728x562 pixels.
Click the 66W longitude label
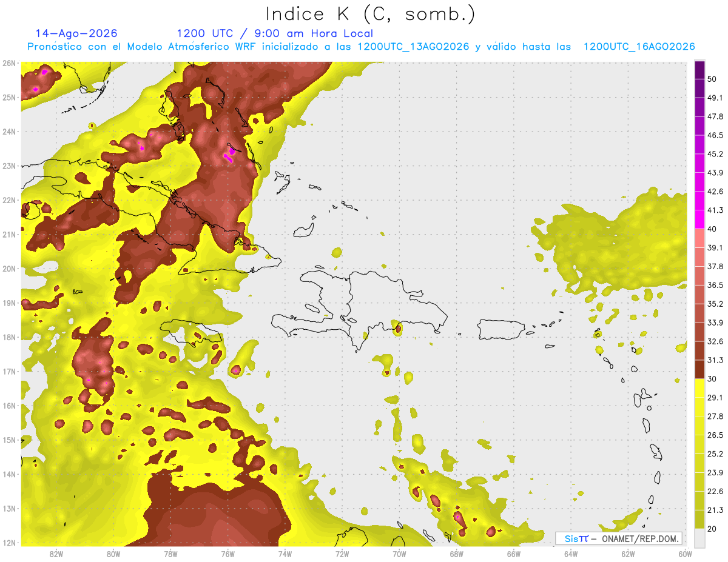pyautogui.click(x=513, y=553)
